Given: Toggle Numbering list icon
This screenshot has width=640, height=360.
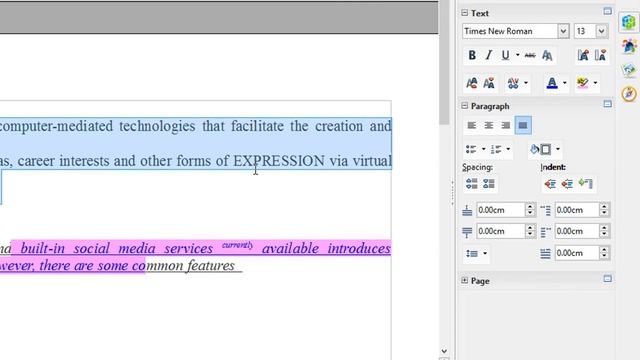Looking at the screenshot, I should point(496,149).
